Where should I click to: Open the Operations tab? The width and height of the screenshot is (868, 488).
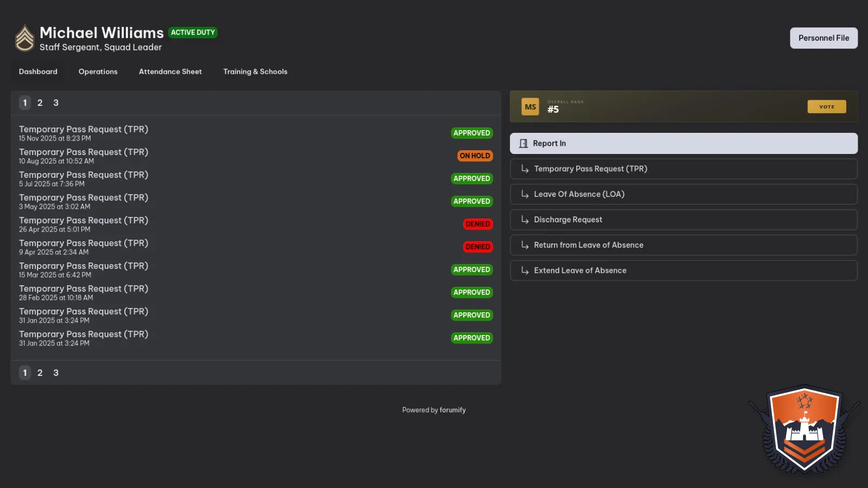98,72
